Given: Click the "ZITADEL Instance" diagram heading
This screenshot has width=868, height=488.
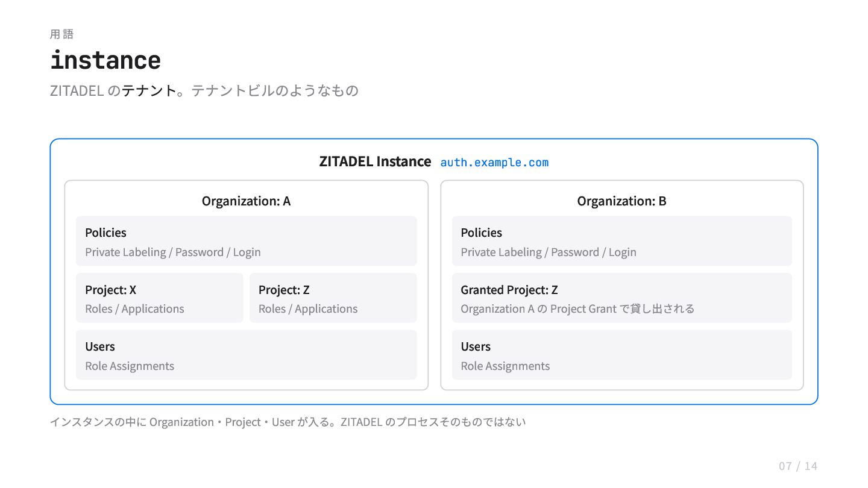Looking at the screenshot, I should pos(375,161).
